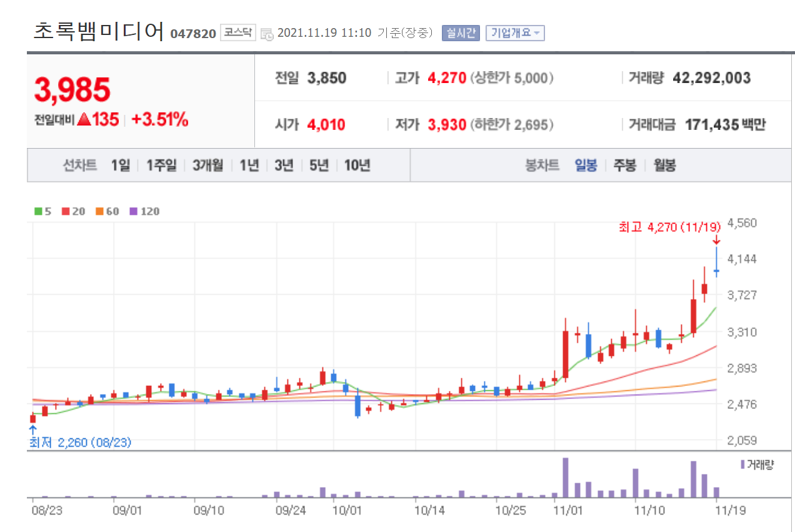The image size is (795, 532).
Task: Select the 3년 line chart tab
Action: coord(284,165)
